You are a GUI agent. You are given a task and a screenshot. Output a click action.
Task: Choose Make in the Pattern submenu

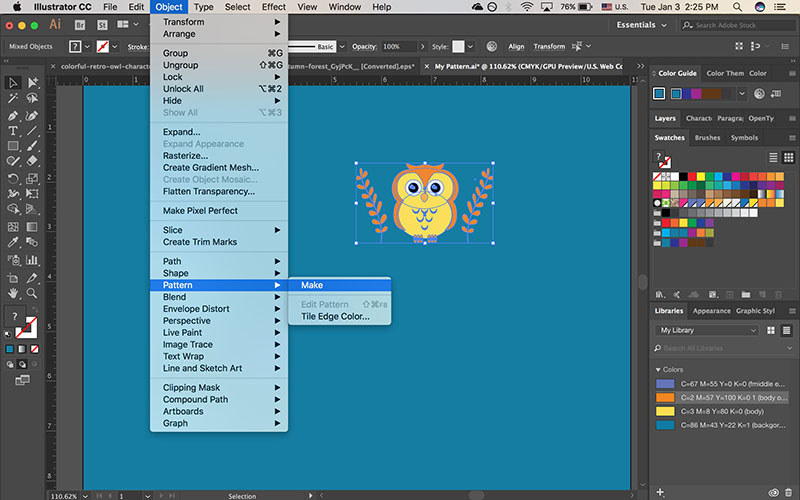(x=340, y=285)
